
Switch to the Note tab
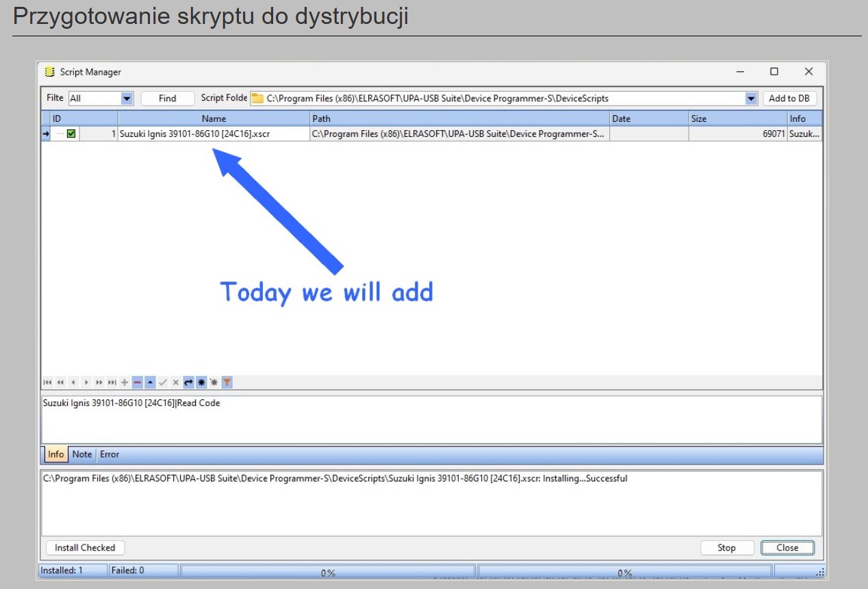pos(82,454)
